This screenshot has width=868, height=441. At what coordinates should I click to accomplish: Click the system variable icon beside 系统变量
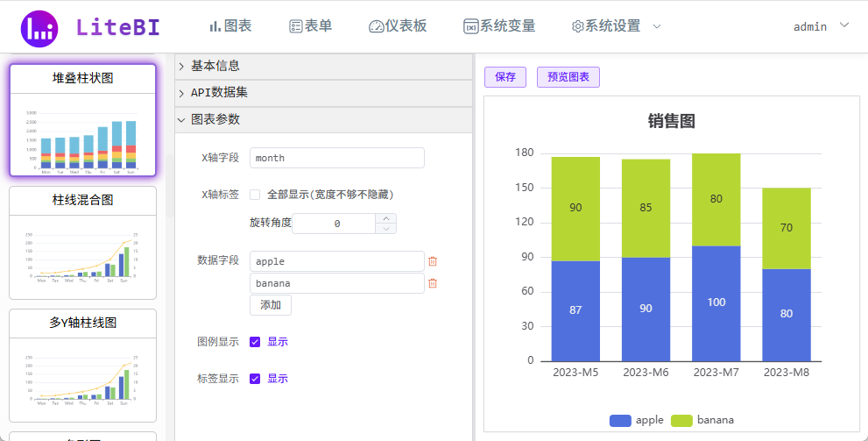pos(471,26)
